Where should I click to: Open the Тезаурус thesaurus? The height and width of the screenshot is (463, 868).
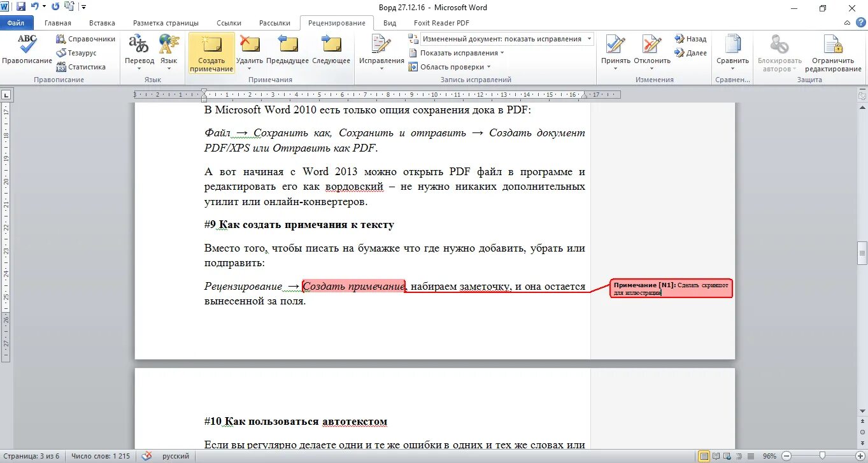coord(76,53)
